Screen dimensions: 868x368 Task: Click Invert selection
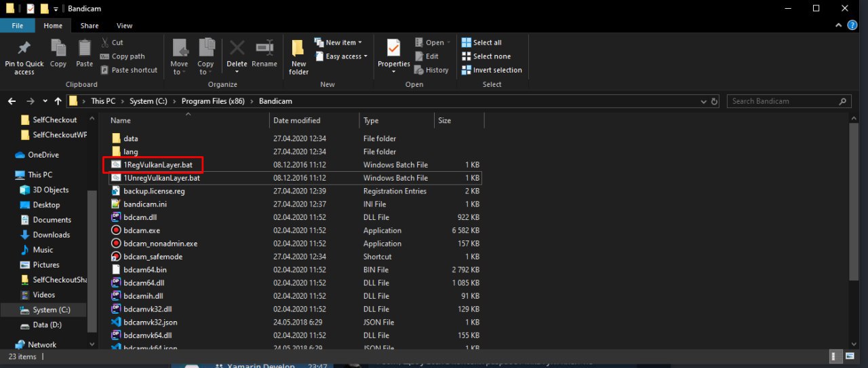click(x=492, y=70)
